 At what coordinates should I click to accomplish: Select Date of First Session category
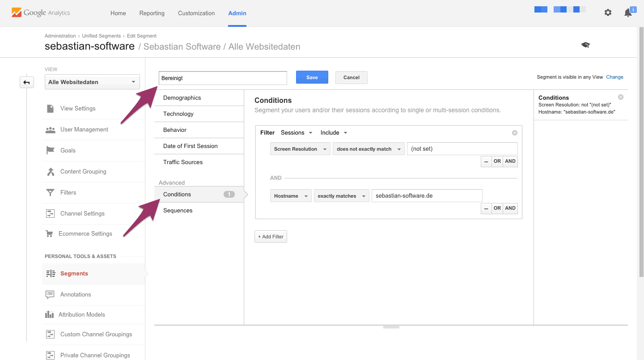coord(199,146)
